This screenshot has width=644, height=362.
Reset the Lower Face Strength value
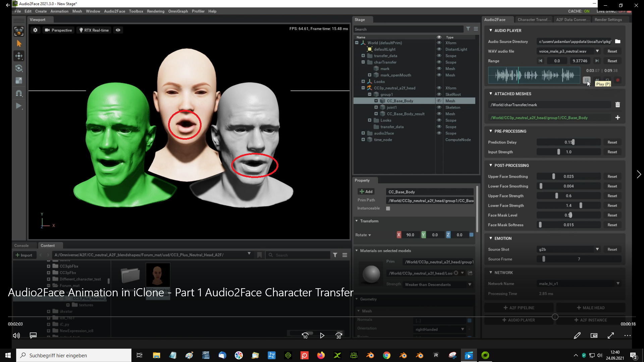[x=612, y=206]
